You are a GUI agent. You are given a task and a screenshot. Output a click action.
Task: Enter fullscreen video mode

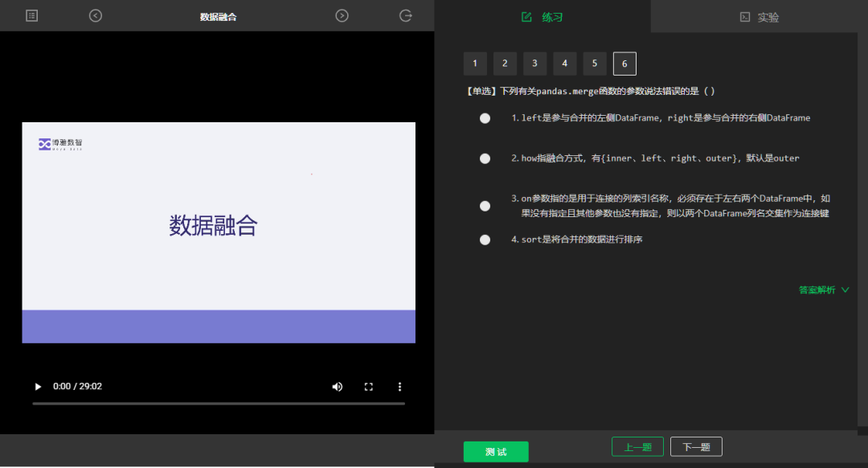pos(369,387)
